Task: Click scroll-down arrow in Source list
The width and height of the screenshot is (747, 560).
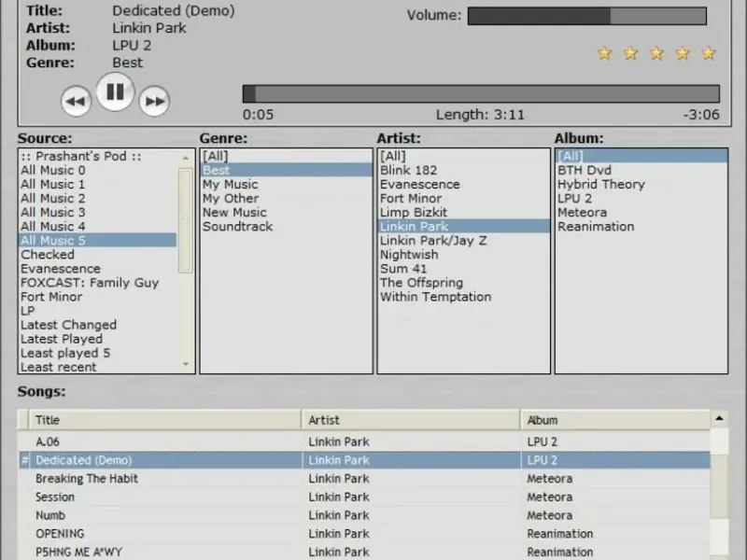Action: 186,364
